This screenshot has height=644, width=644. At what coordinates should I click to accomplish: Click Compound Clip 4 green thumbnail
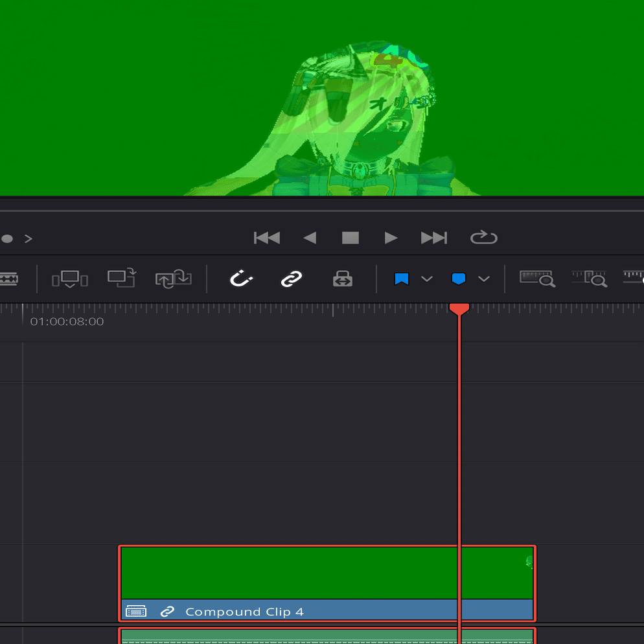(x=327, y=573)
